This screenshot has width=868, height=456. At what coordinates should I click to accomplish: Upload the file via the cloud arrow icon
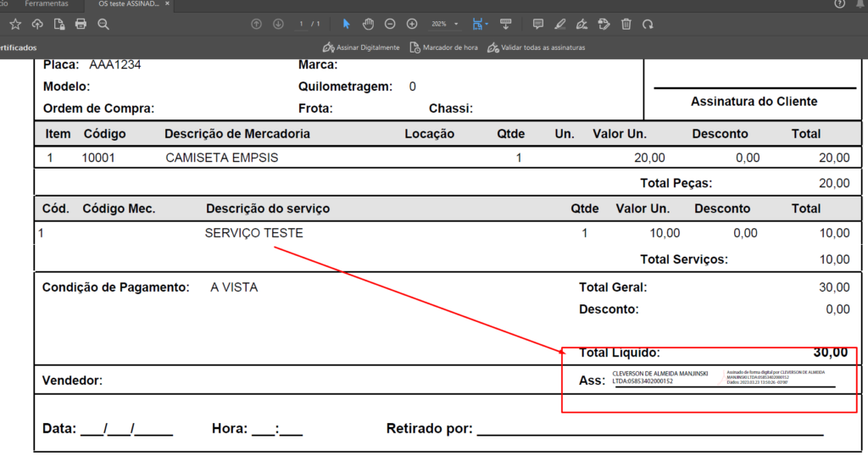click(37, 24)
